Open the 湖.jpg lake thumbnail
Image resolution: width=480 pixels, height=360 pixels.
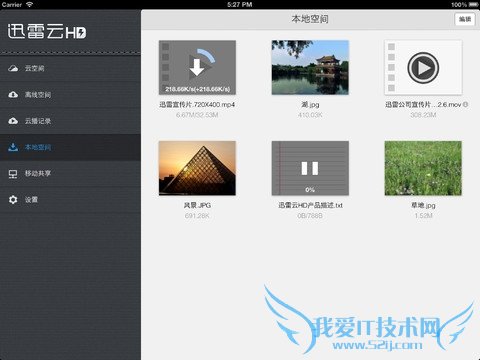(310, 67)
